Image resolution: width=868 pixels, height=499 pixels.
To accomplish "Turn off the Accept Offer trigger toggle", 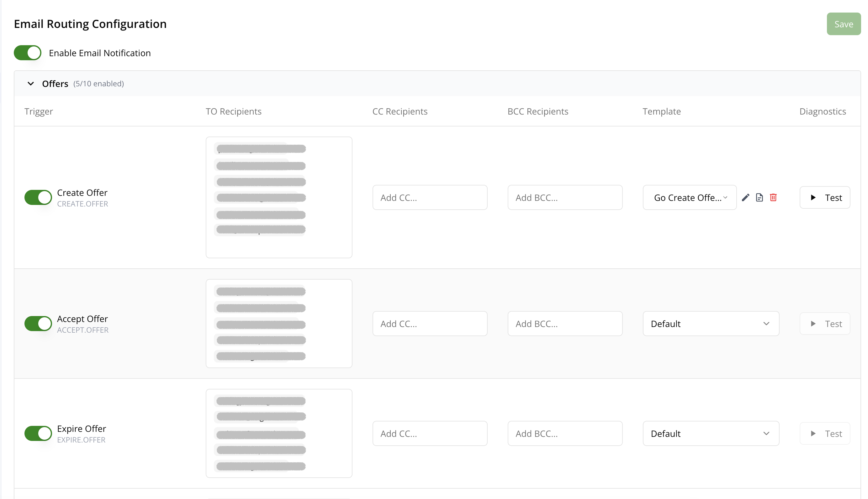I will pos(38,324).
